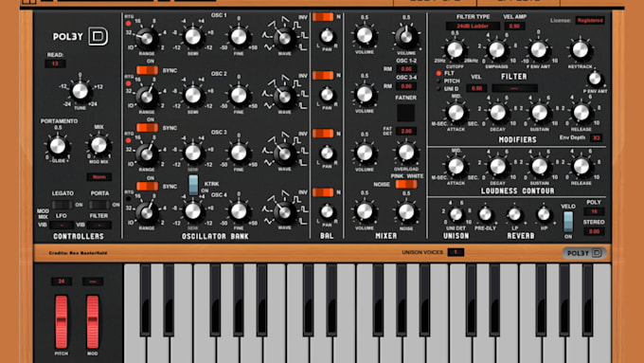
Task: Click the UNI DET knob
Action: 456,214
